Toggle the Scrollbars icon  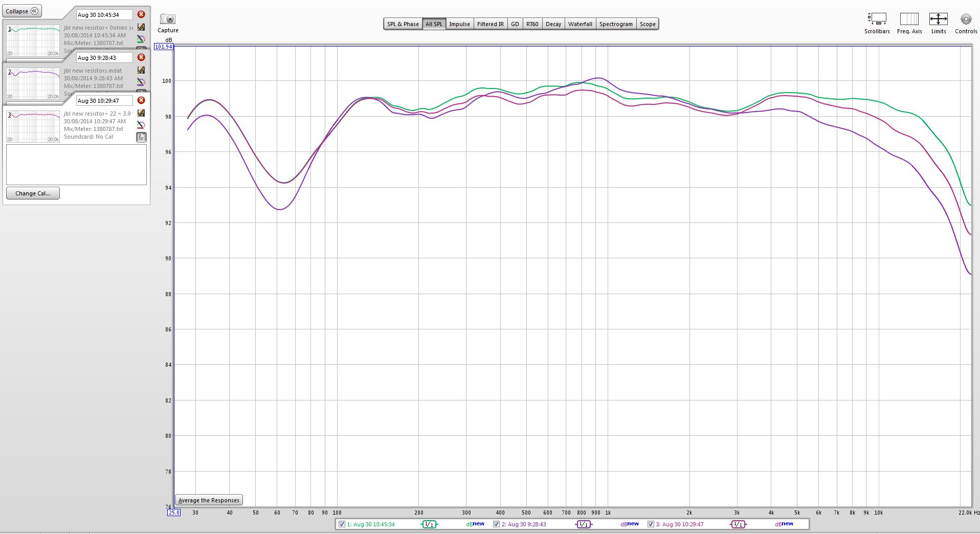pyautogui.click(x=877, y=19)
